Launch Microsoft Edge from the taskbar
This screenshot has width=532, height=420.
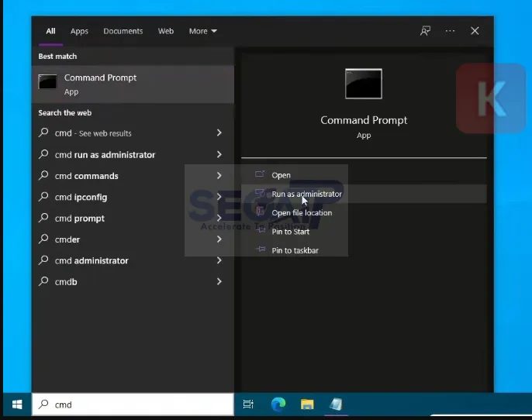(278, 404)
